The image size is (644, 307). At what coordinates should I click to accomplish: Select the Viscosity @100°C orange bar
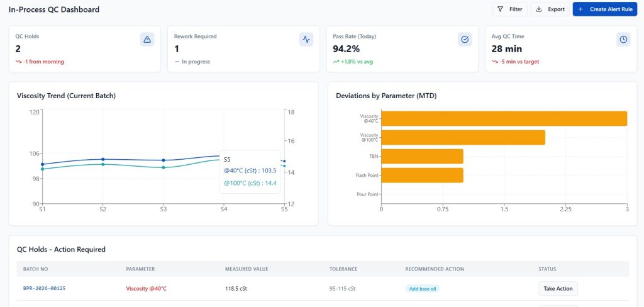[x=463, y=137]
